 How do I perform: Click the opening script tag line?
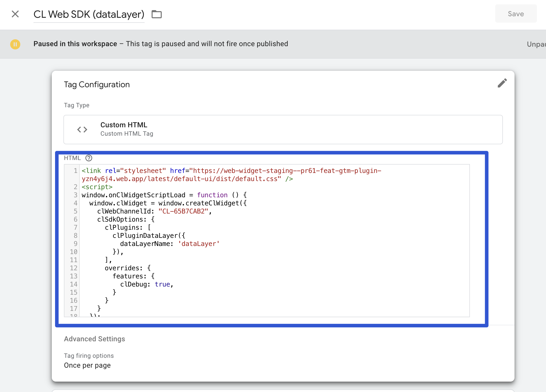tap(97, 187)
